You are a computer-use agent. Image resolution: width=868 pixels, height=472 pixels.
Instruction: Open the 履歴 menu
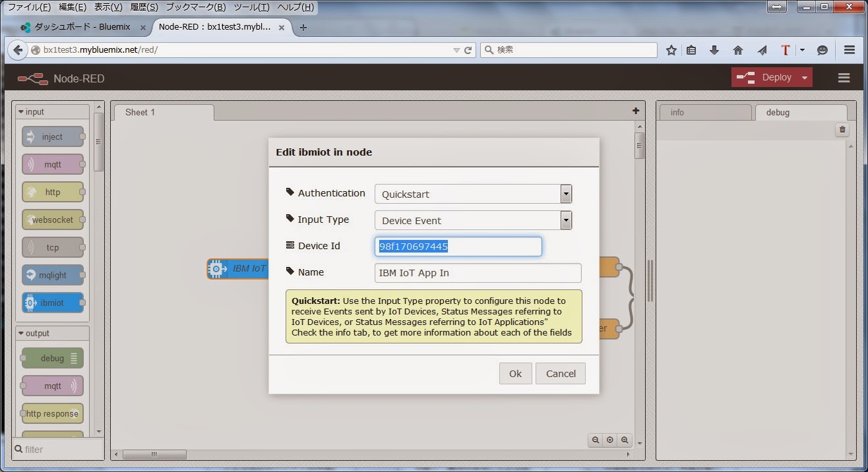[144, 7]
